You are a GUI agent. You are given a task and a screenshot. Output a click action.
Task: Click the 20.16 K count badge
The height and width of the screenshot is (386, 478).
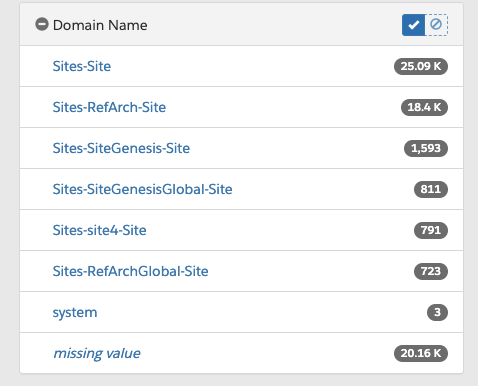(421, 353)
